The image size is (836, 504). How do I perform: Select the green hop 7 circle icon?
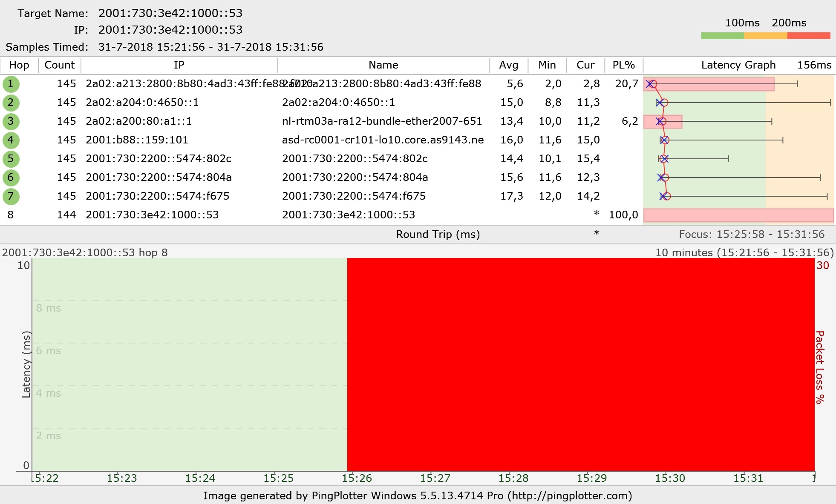[11, 196]
